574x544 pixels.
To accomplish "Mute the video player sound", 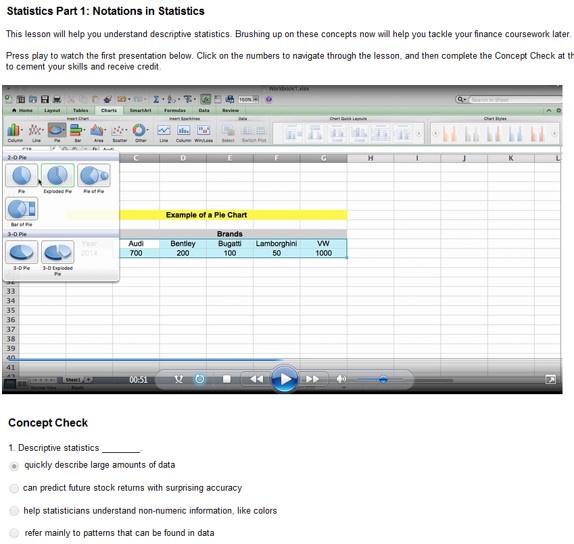I will (x=341, y=379).
